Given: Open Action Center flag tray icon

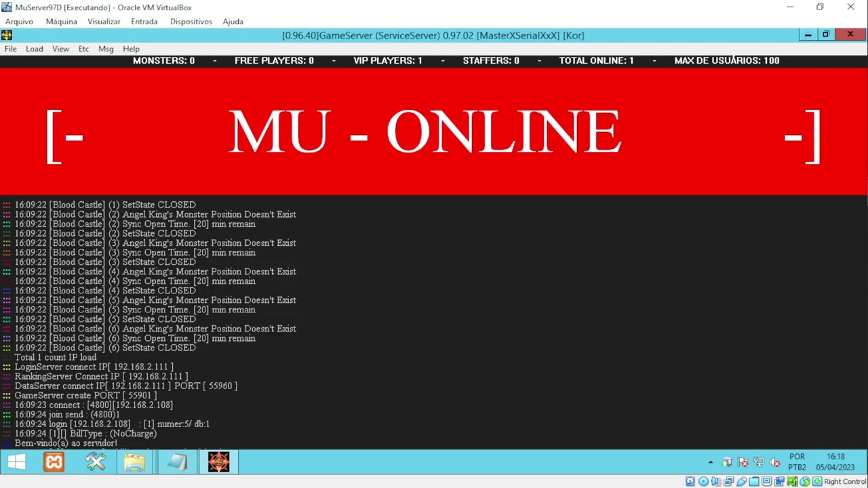Looking at the screenshot, I should (743, 462).
